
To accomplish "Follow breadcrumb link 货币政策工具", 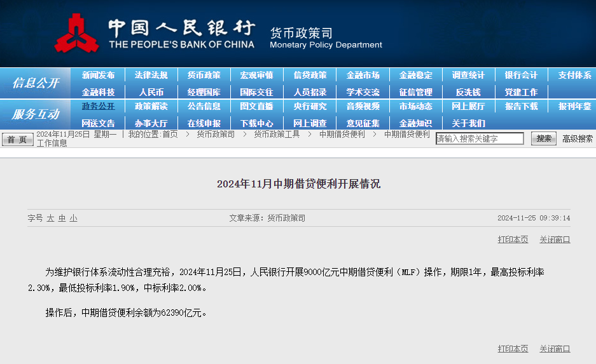I will click(x=277, y=135).
